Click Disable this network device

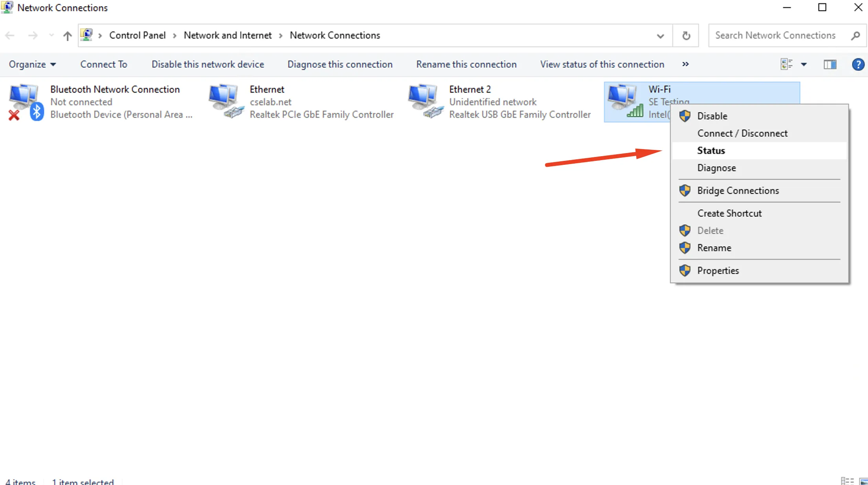[208, 64]
